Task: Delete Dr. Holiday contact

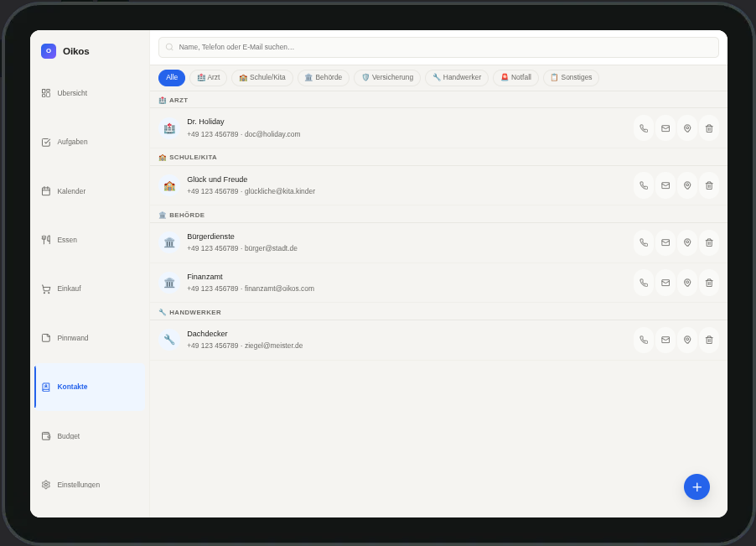Action: [x=709, y=128]
